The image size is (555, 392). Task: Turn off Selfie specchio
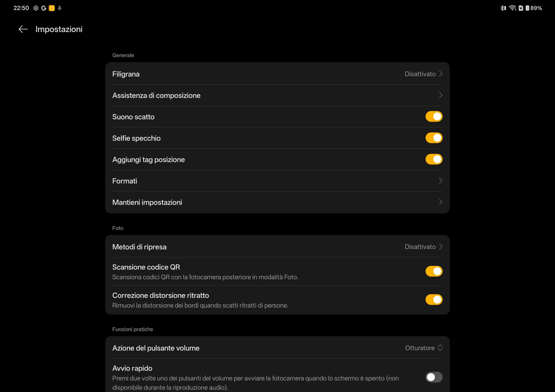434,138
